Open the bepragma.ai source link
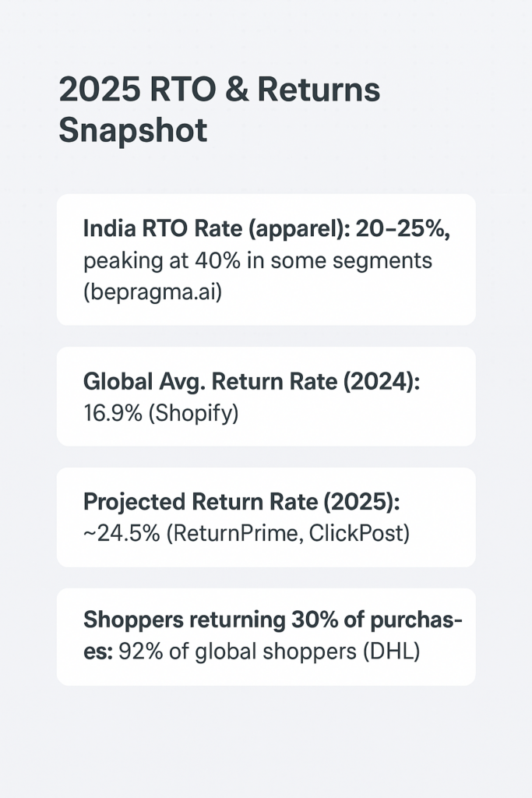 pos(153,293)
